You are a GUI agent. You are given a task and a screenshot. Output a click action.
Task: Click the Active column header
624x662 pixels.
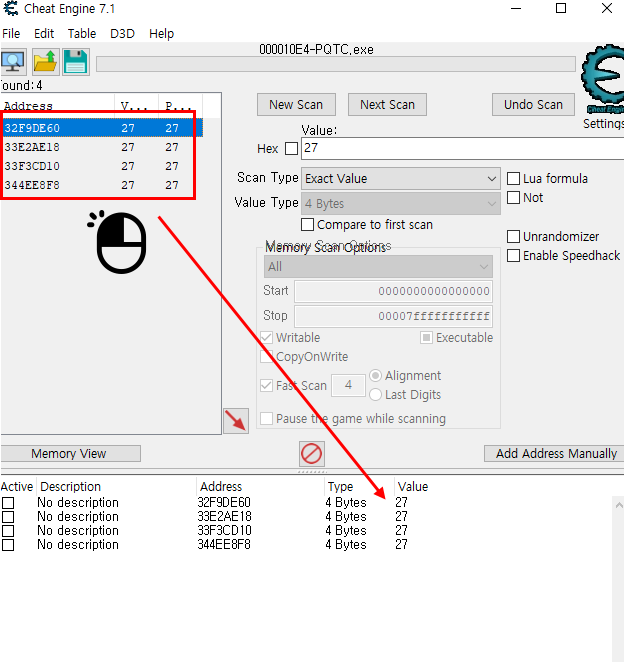point(17,486)
